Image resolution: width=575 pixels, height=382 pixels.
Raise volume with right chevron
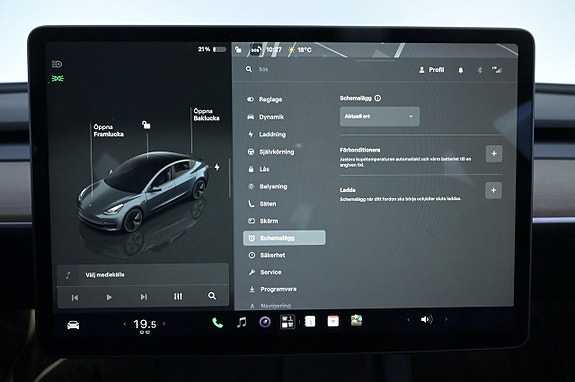[446, 320]
